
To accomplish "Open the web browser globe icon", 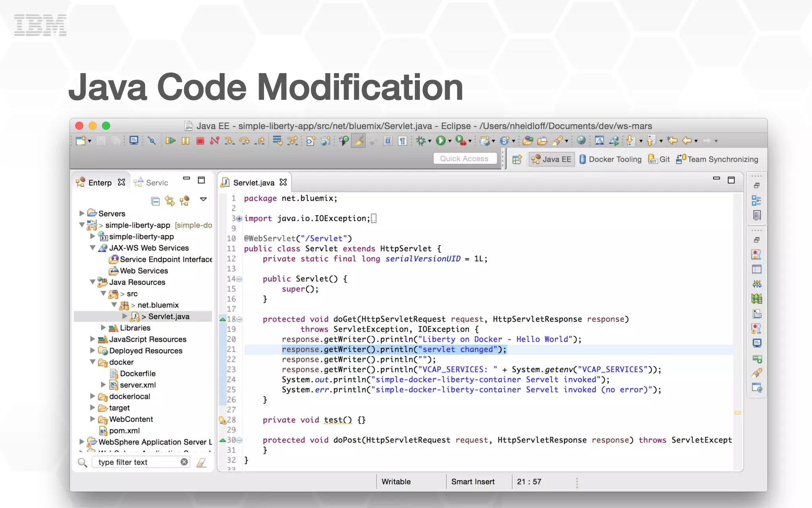I will [x=581, y=140].
